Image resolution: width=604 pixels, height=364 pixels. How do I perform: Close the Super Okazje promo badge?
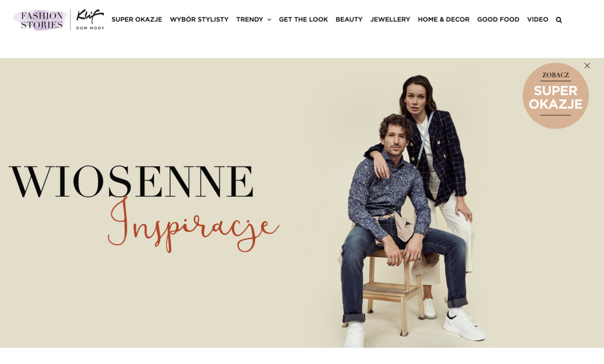pyautogui.click(x=587, y=66)
